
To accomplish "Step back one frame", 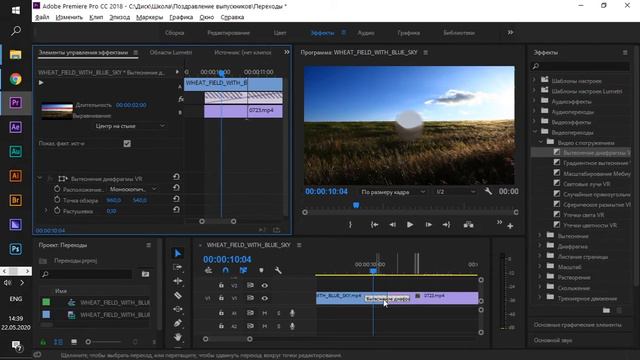I will point(392,224).
